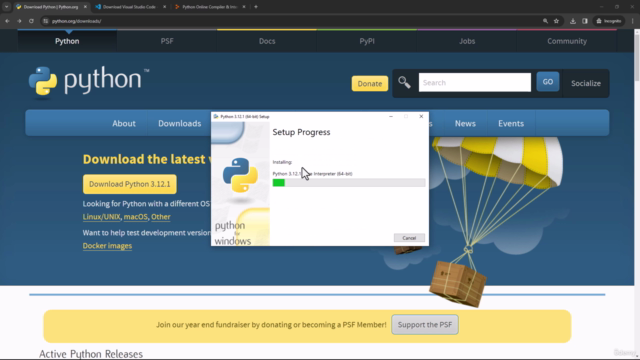This screenshot has width=640, height=360.
Task: Click the zoom magnifier icon in address bar
Action: 545,21
